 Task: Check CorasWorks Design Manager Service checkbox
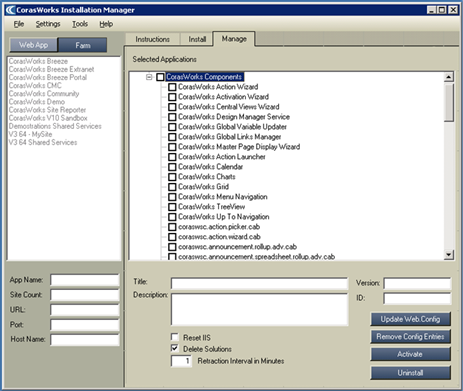(x=172, y=117)
